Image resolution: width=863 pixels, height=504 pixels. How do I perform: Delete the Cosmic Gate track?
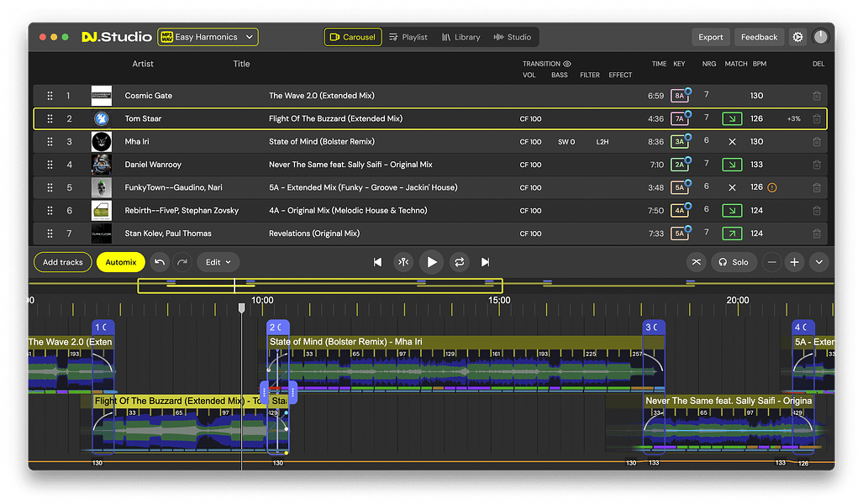click(x=817, y=96)
